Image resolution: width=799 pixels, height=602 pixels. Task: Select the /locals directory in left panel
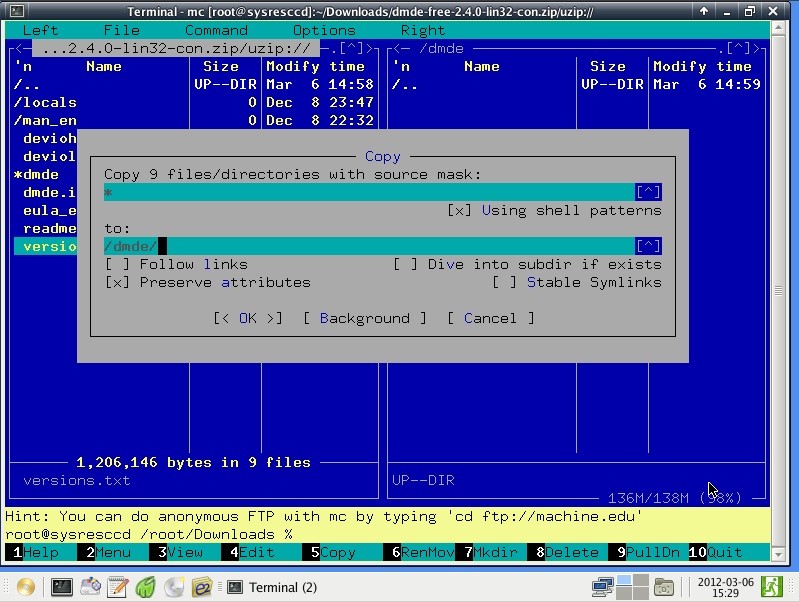coord(45,102)
